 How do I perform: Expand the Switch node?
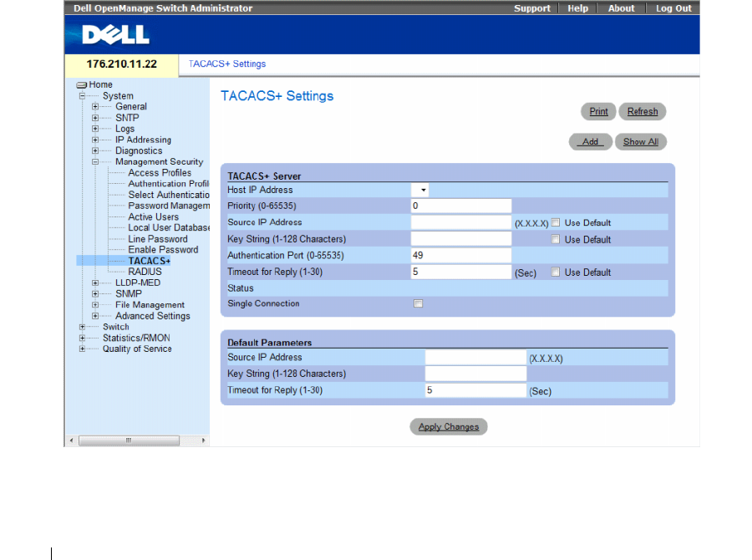82,327
